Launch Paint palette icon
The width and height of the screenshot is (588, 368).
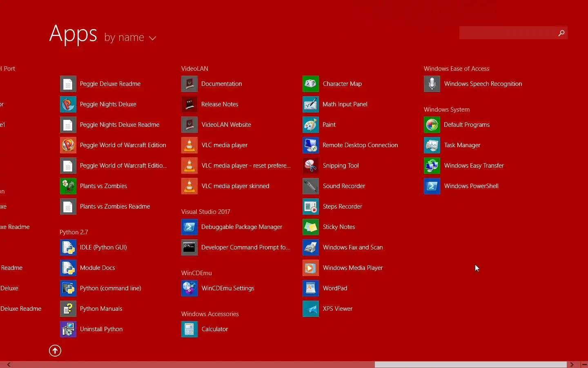(x=311, y=125)
